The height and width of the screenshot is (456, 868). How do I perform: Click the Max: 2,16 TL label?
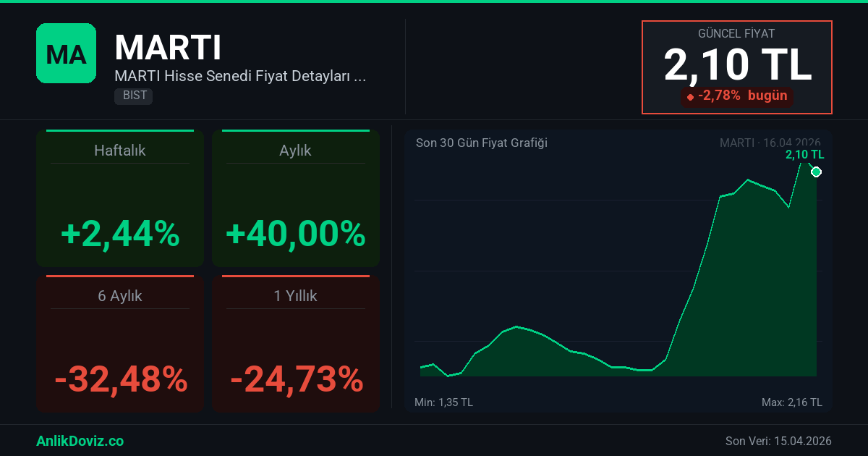tap(791, 402)
